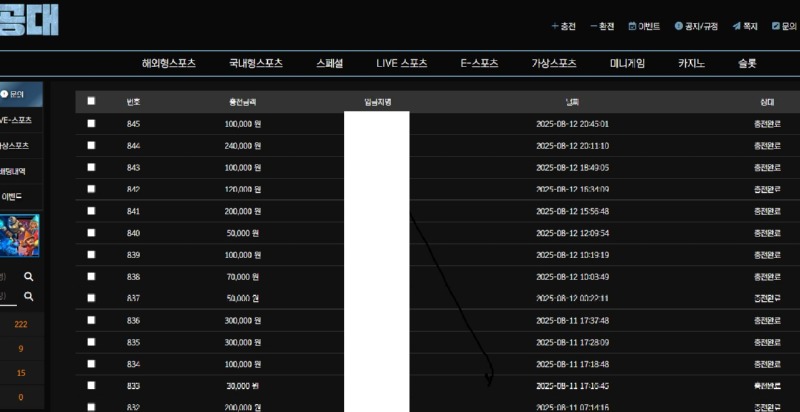Click the calendar icon beside 이벤트
The image size is (800, 412).
coord(632,27)
